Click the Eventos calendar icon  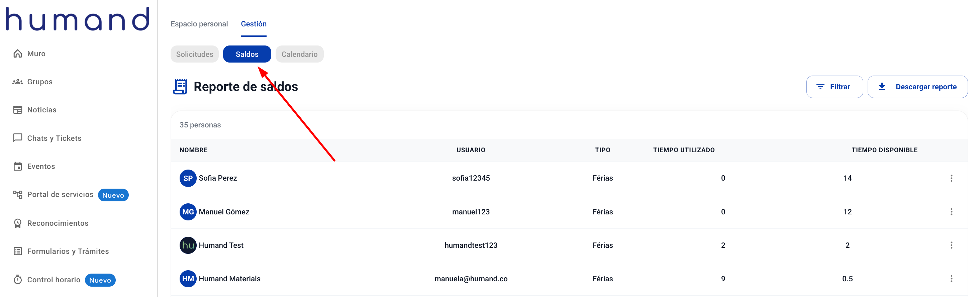17,166
